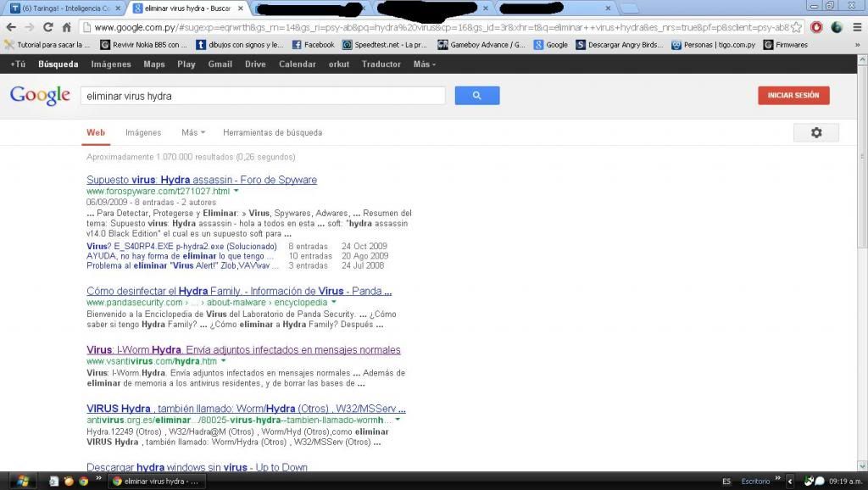Open 'Descargar Angry Birds...' bookmark
The height and width of the screenshot is (490, 868).
(x=620, y=45)
